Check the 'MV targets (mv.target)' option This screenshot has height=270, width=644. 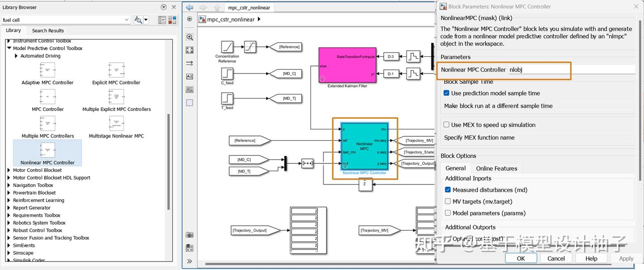point(448,201)
